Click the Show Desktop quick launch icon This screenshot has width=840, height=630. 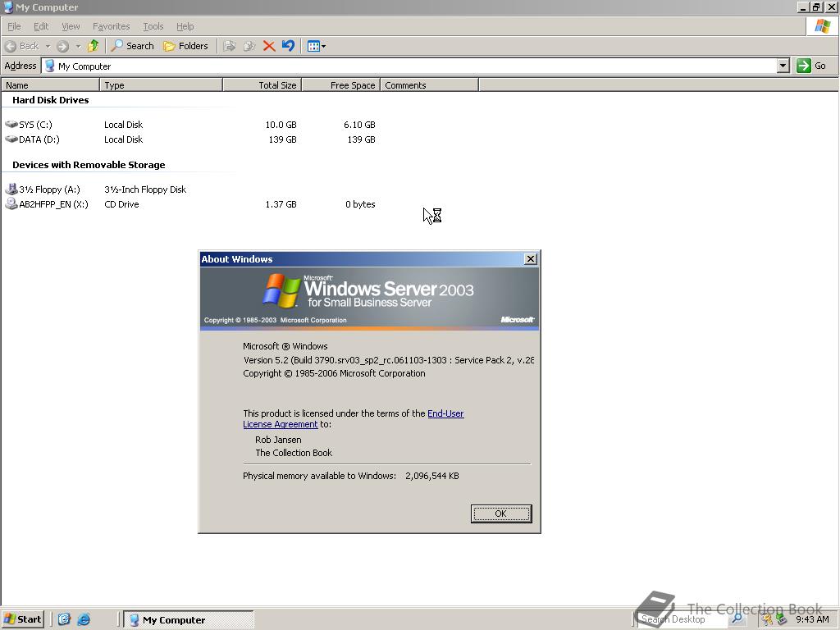pyautogui.click(x=64, y=619)
